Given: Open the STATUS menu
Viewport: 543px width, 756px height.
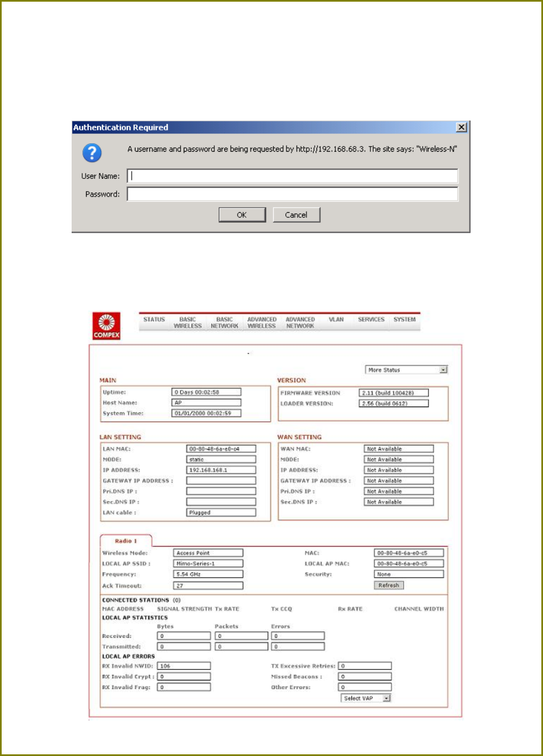Looking at the screenshot, I should (x=154, y=320).
